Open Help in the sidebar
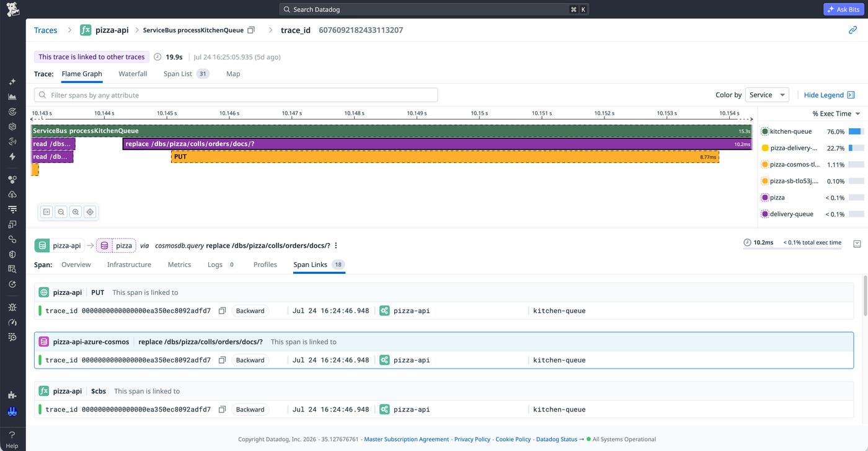Viewport: 868px width, 451px height. click(12, 439)
